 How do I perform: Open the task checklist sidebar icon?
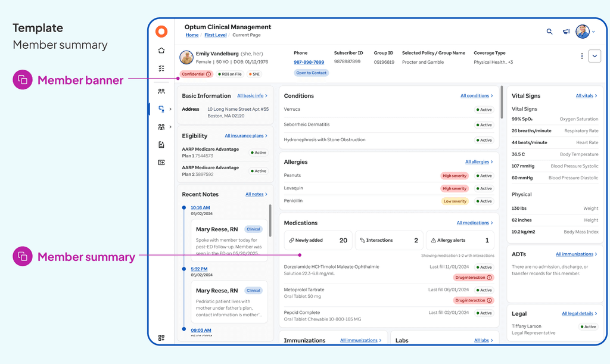[161, 69]
